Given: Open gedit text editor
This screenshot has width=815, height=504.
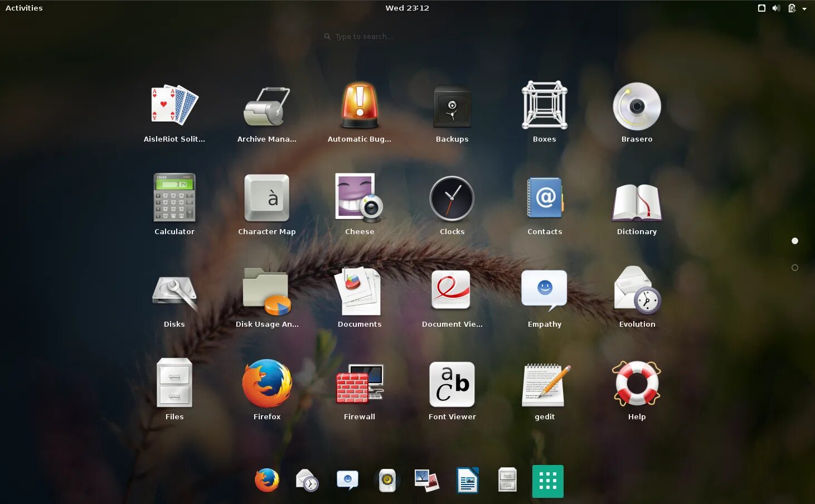Looking at the screenshot, I should 546,385.
